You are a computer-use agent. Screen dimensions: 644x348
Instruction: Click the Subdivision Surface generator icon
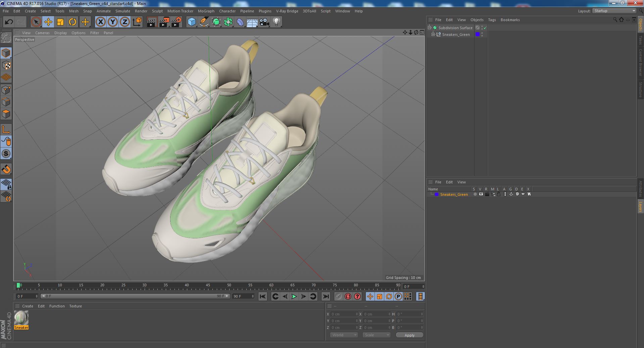pyautogui.click(x=216, y=22)
